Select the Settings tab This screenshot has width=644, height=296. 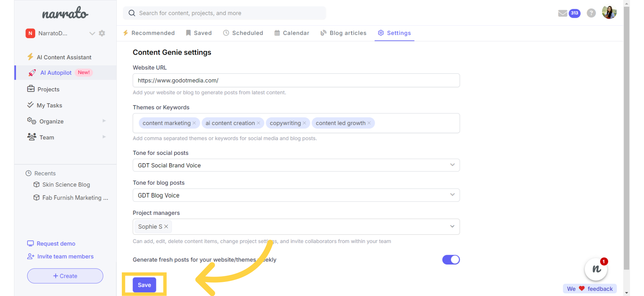click(x=394, y=33)
